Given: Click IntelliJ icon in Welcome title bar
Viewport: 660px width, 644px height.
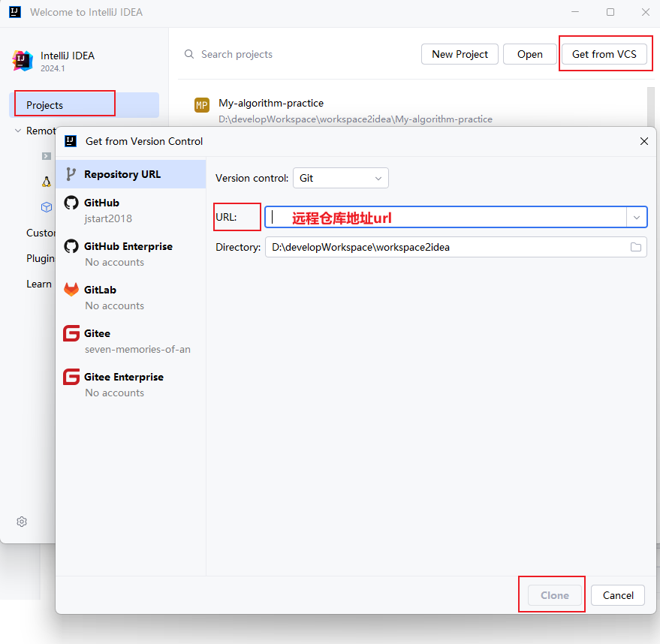Looking at the screenshot, I should pos(15,12).
